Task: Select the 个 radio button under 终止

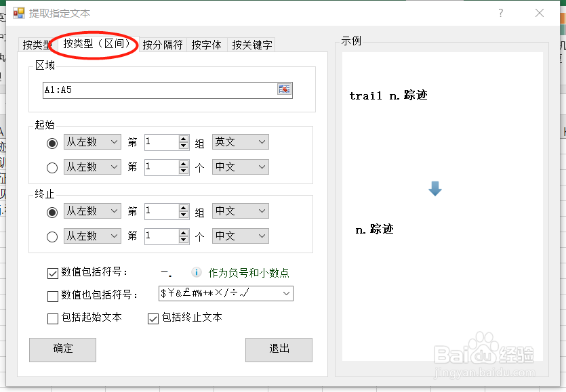Action: click(x=52, y=236)
